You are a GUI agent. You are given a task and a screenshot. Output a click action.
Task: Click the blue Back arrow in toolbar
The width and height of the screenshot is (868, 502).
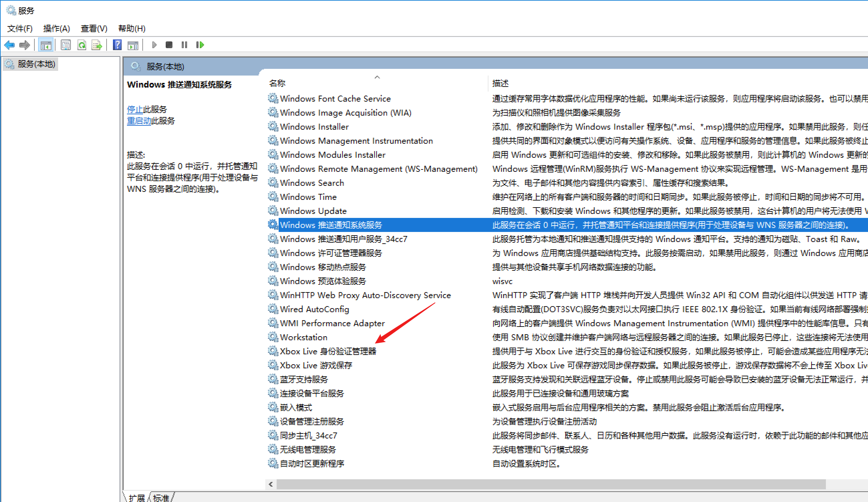(9, 45)
